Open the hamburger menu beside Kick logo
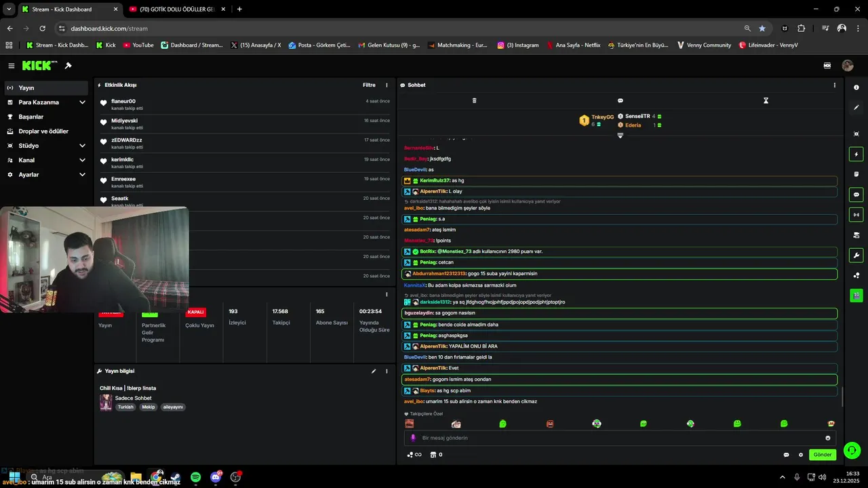Viewport: 868px width, 488px height. click(x=12, y=66)
